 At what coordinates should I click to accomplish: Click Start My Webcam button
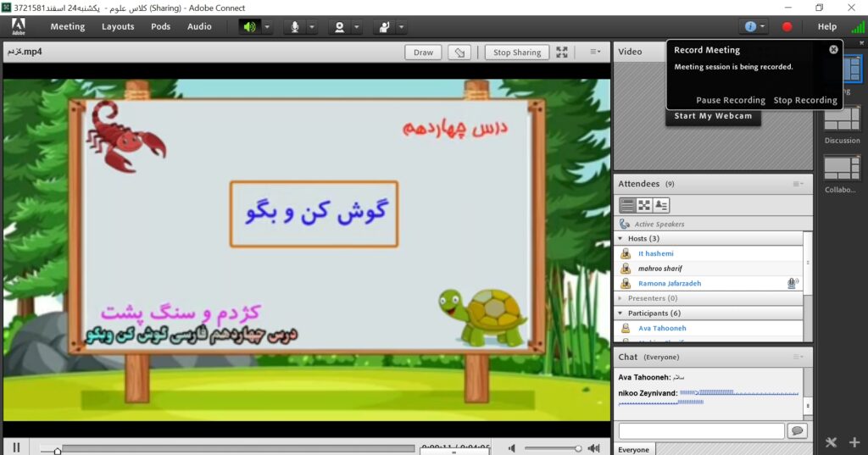click(x=713, y=116)
